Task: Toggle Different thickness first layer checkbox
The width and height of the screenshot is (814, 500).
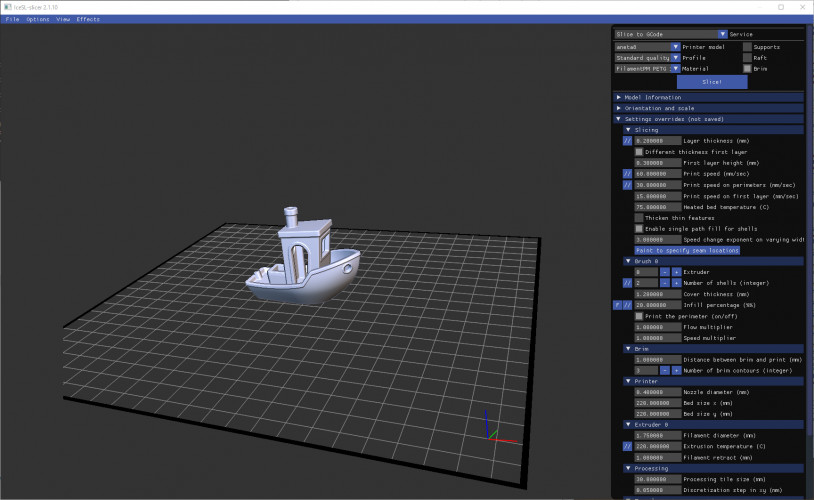Action: 639,152
